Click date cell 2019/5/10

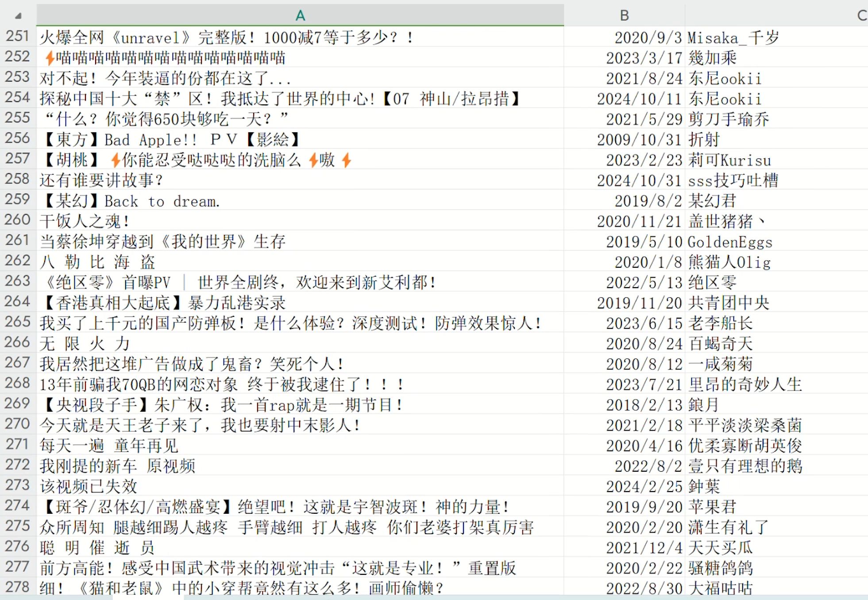coord(625,241)
